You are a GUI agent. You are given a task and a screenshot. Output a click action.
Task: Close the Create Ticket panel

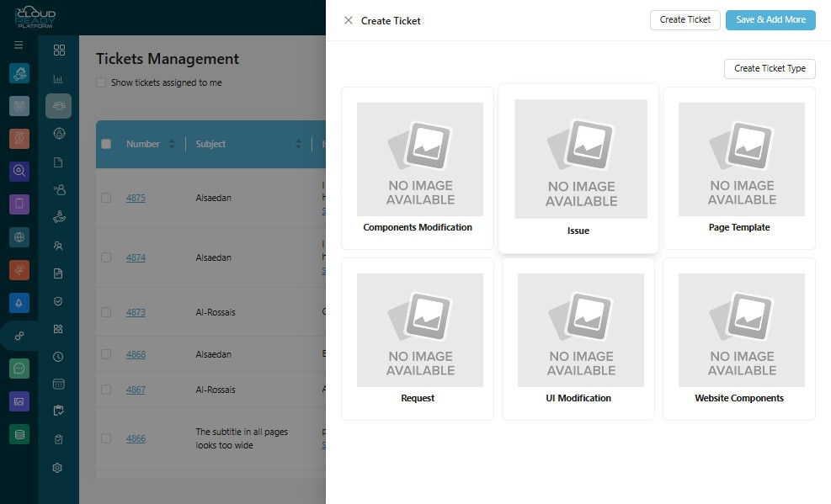click(x=349, y=20)
